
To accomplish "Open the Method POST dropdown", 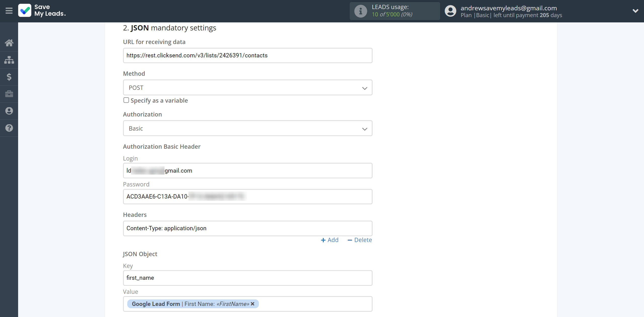I will 248,88.
